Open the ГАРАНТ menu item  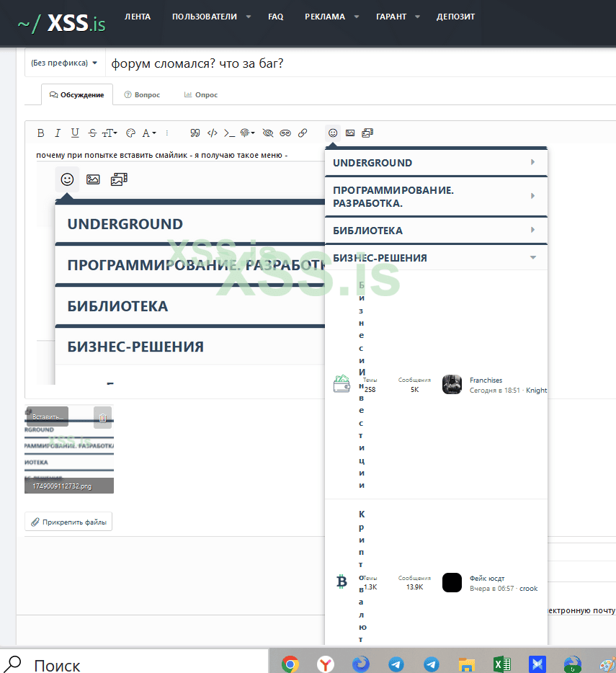pyautogui.click(x=391, y=17)
